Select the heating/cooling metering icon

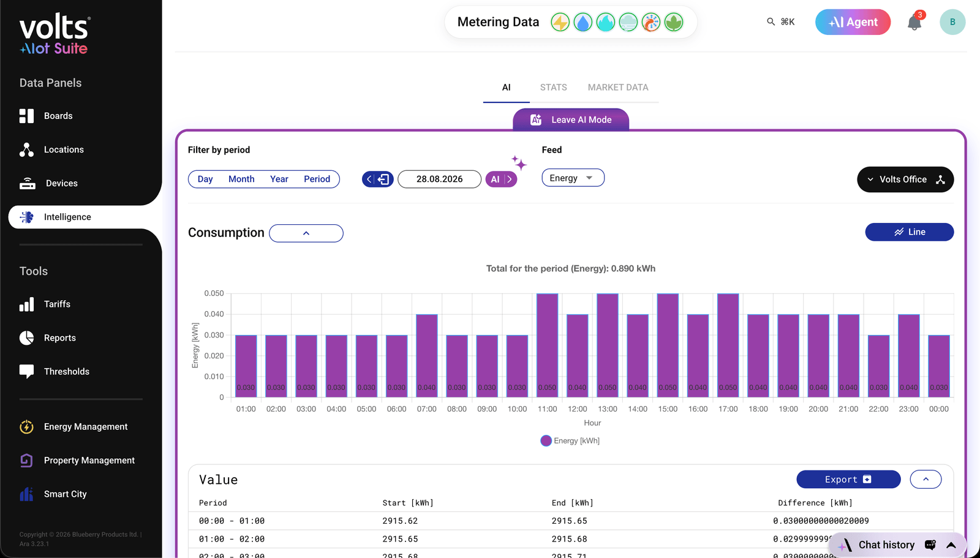651,23
